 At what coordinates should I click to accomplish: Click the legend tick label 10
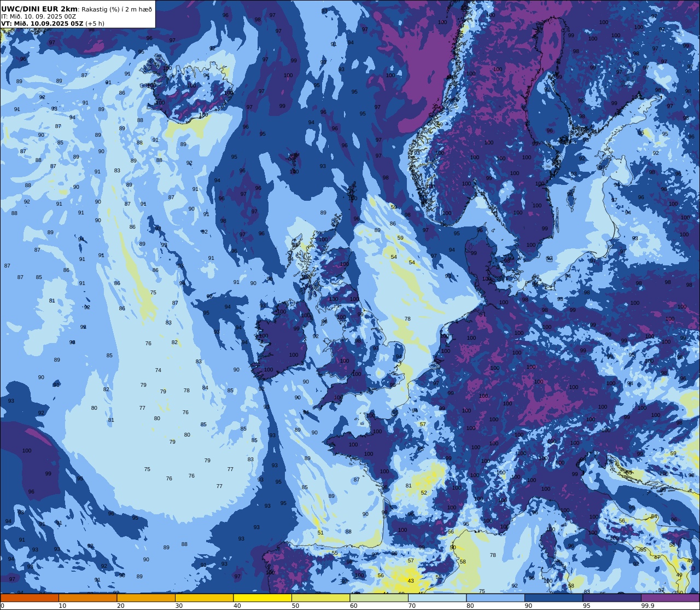(62, 606)
